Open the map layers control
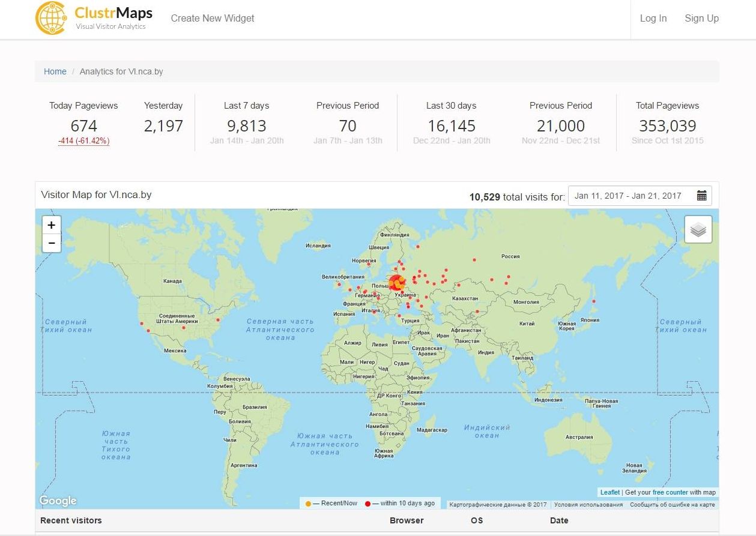The image size is (756, 536). coord(698,230)
